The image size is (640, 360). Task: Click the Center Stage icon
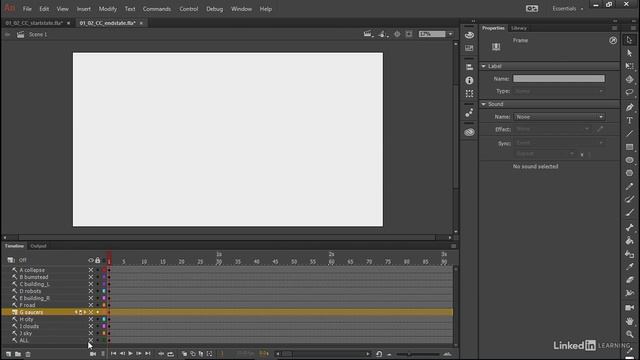point(397,34)
